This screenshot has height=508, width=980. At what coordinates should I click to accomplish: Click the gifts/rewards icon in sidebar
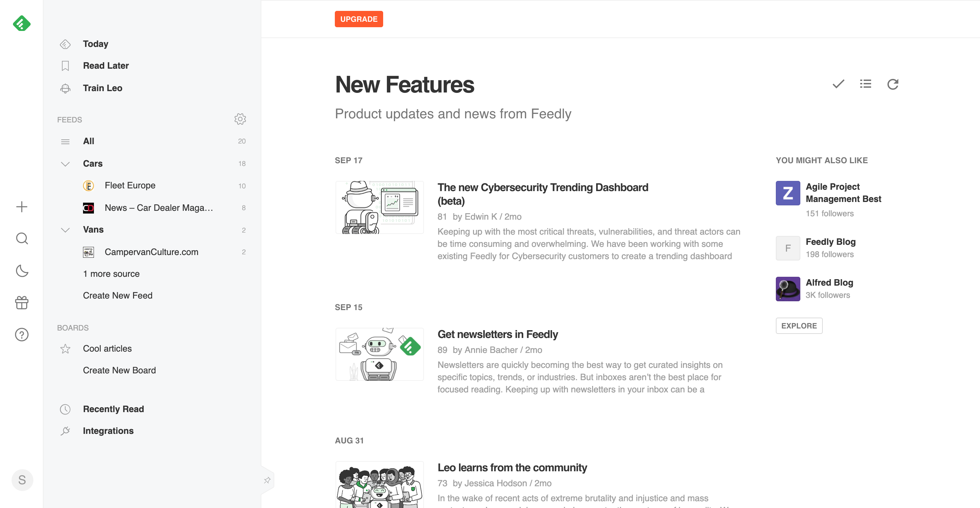tap(21, 303)
